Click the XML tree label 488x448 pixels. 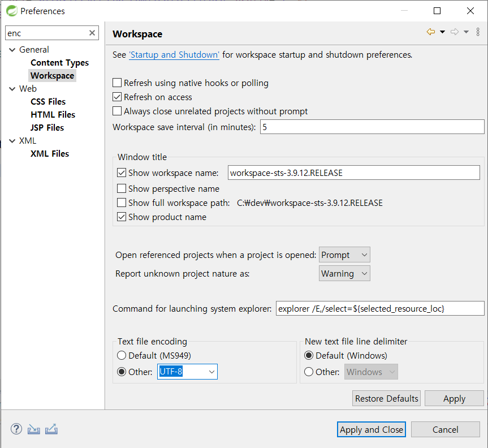[27, 141]
